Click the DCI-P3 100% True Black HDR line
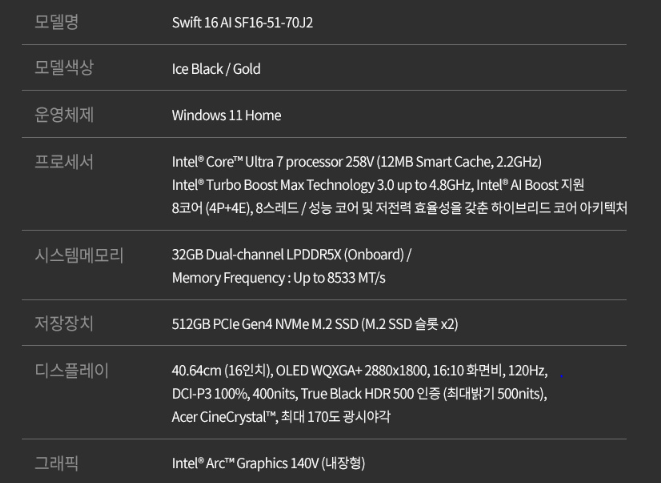Image resolution: width=661 pixels, height=483 pixels. point(359,394)
